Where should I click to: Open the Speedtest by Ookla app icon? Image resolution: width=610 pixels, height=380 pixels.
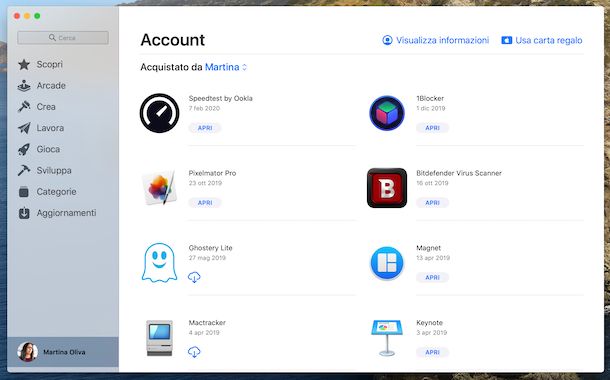(160, 113)
